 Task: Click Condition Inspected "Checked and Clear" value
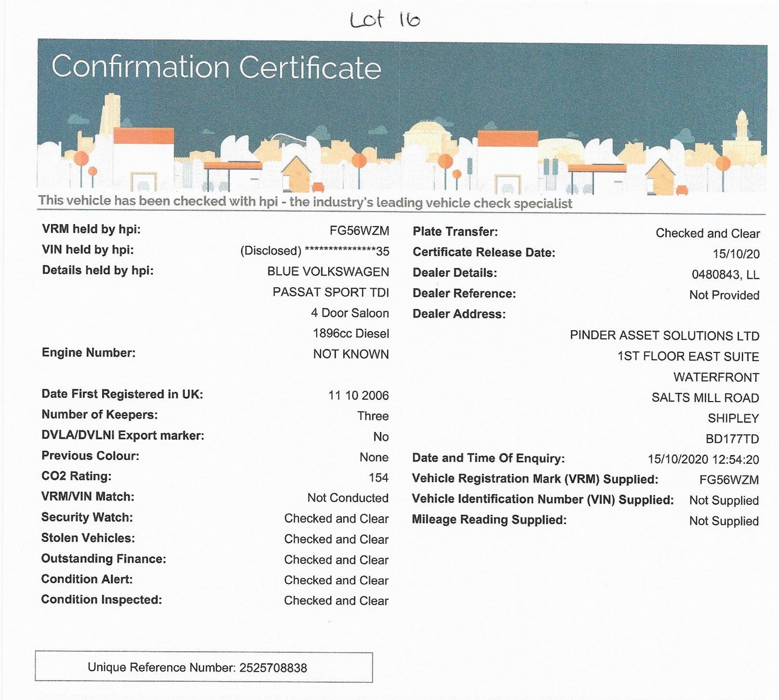click(336, 601)
